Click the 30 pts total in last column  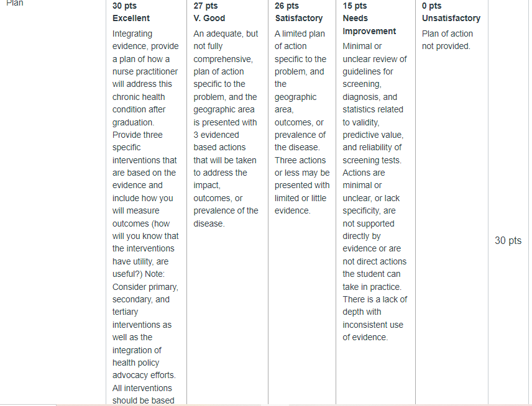point(508,240)
